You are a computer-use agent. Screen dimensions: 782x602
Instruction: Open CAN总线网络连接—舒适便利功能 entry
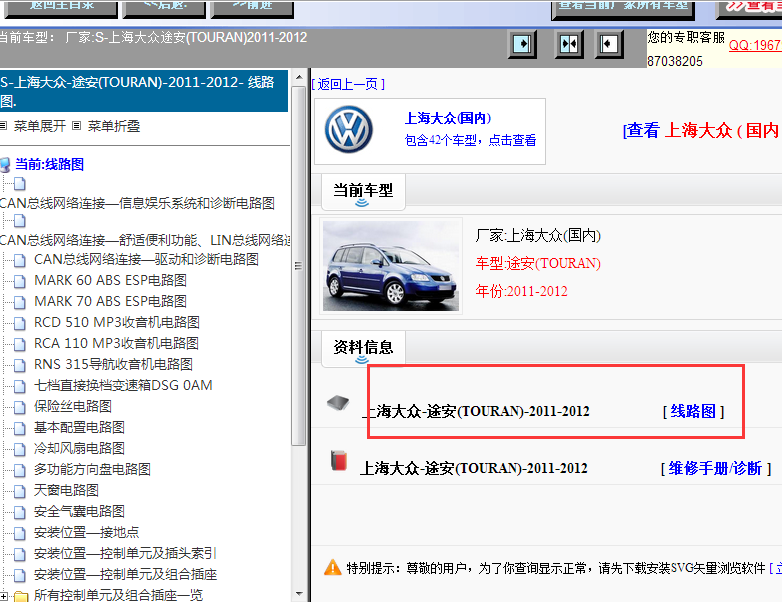tap(145, 240)
